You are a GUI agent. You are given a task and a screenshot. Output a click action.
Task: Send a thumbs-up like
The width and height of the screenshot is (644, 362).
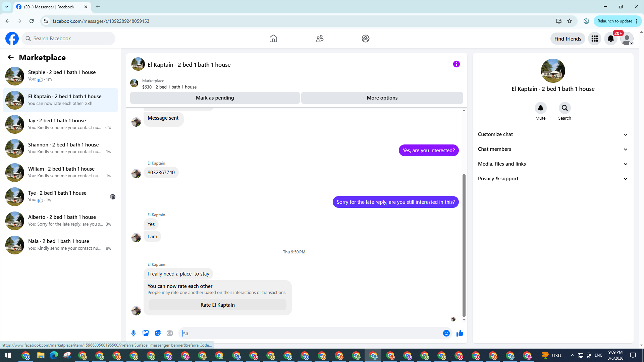[460, 333]
